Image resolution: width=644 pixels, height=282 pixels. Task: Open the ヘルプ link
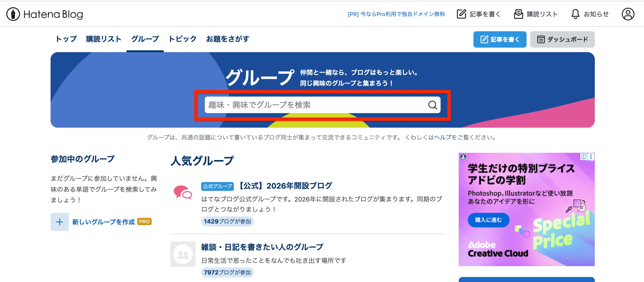click(x=443, y=137)
